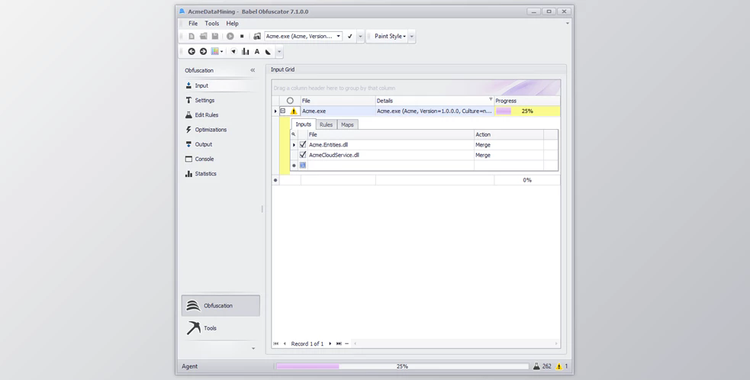Click the flask icon in status bar
The image size is (750, 380).
tap(536, 366)
